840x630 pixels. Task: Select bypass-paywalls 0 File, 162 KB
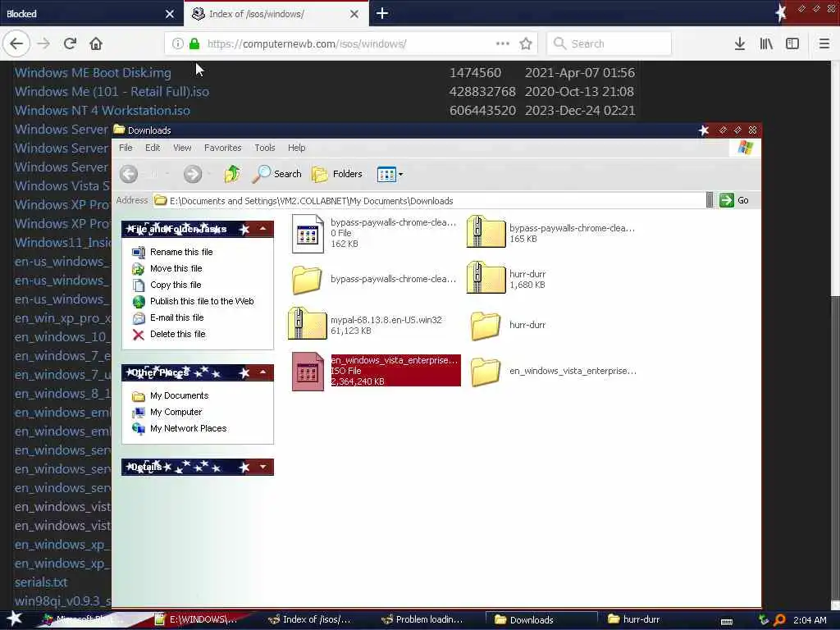(374, 233)
